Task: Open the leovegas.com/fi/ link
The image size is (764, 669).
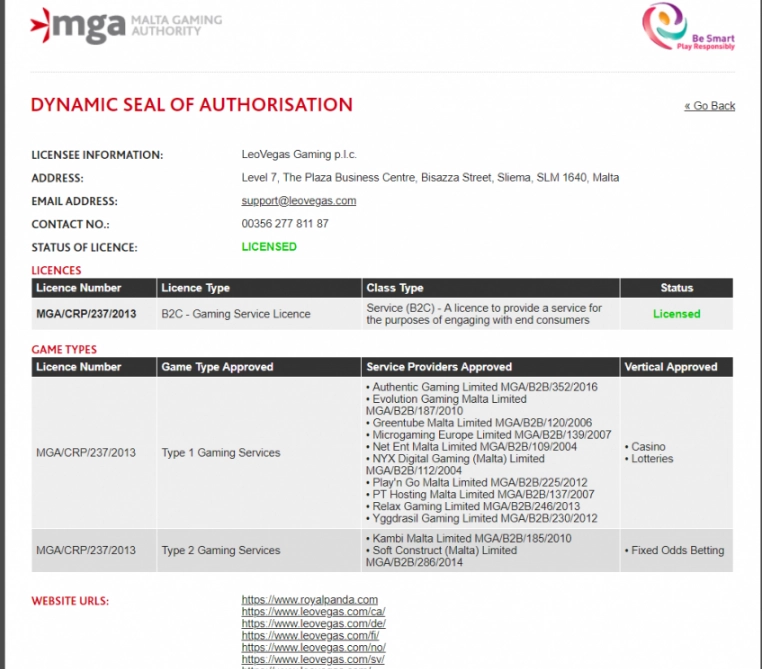Action: point(310,635)
